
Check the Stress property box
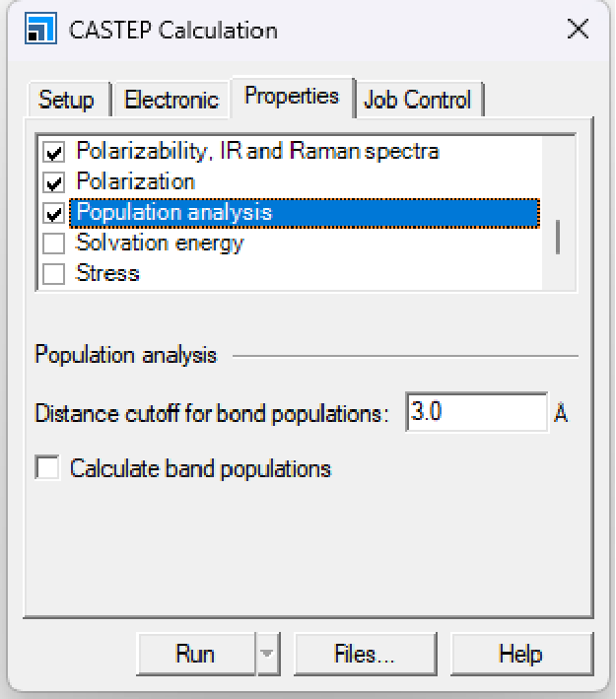(54, 273)
